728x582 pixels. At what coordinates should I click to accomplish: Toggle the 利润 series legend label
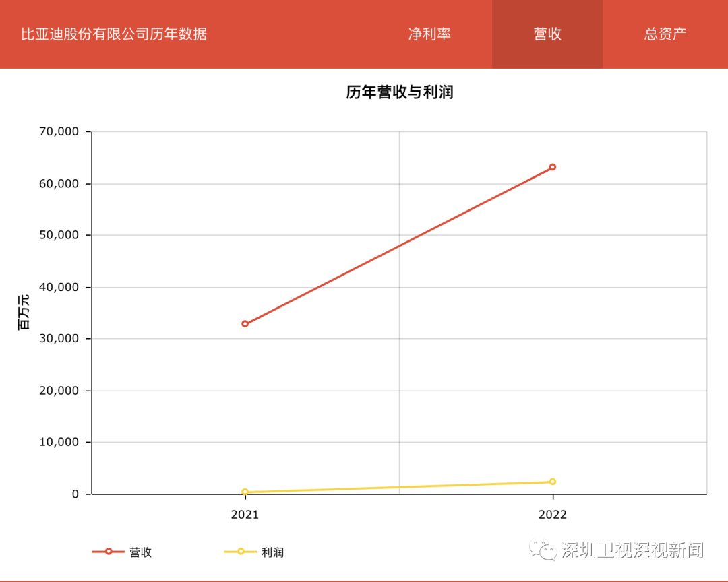272,552
